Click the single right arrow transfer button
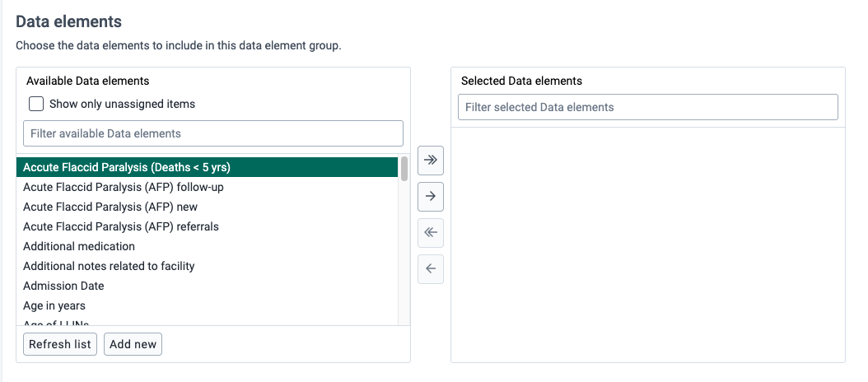This screenshot has width=868, height=382. tap(430, 197)
